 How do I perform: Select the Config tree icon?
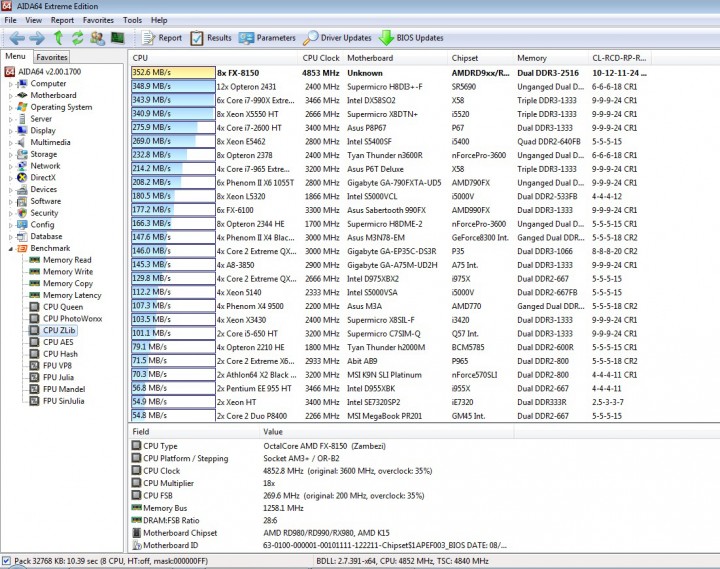22,225
